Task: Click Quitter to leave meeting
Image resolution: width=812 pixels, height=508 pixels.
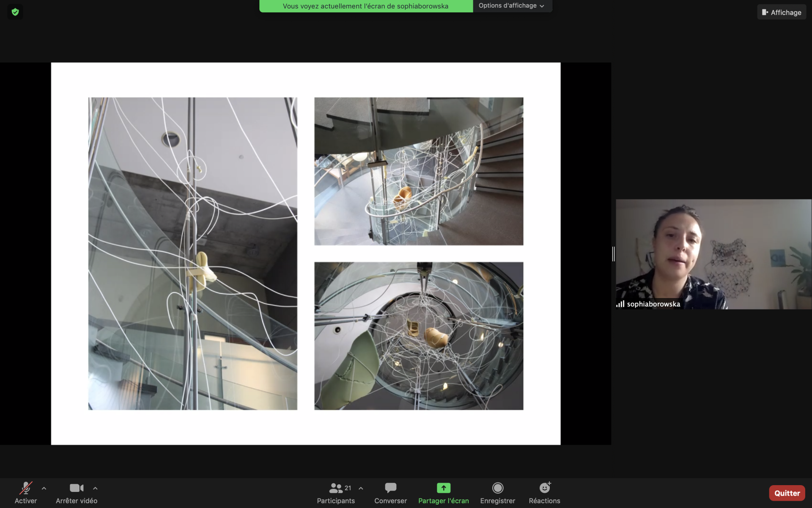Action: 787,493
